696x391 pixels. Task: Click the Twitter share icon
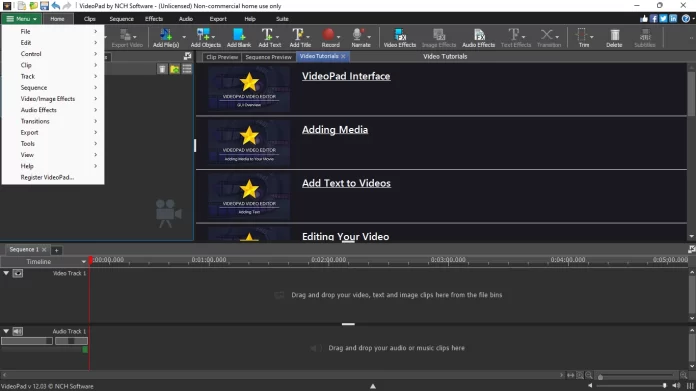pyautogui.click(x=663, y=19)
